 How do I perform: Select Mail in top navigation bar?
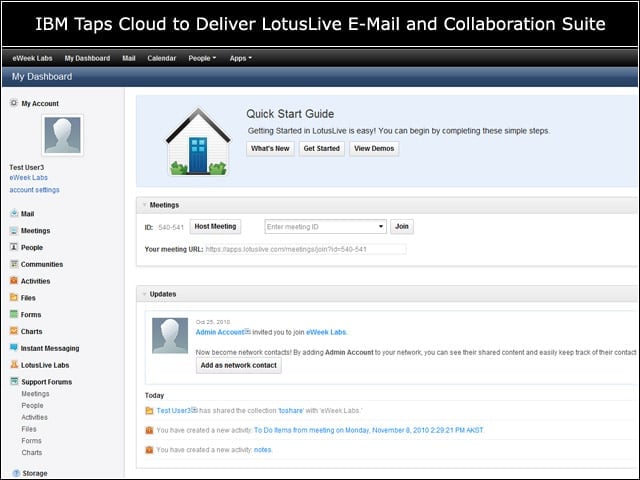129,58
